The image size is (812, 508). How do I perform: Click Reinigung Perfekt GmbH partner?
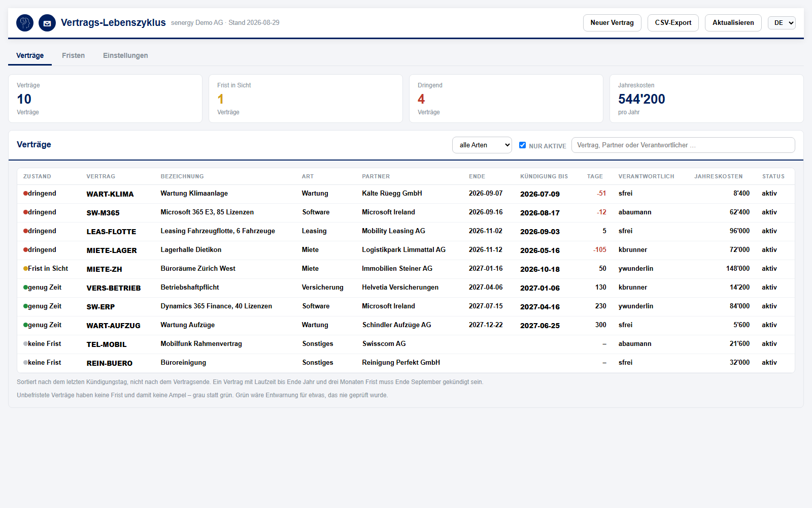[x=401, y=362]
